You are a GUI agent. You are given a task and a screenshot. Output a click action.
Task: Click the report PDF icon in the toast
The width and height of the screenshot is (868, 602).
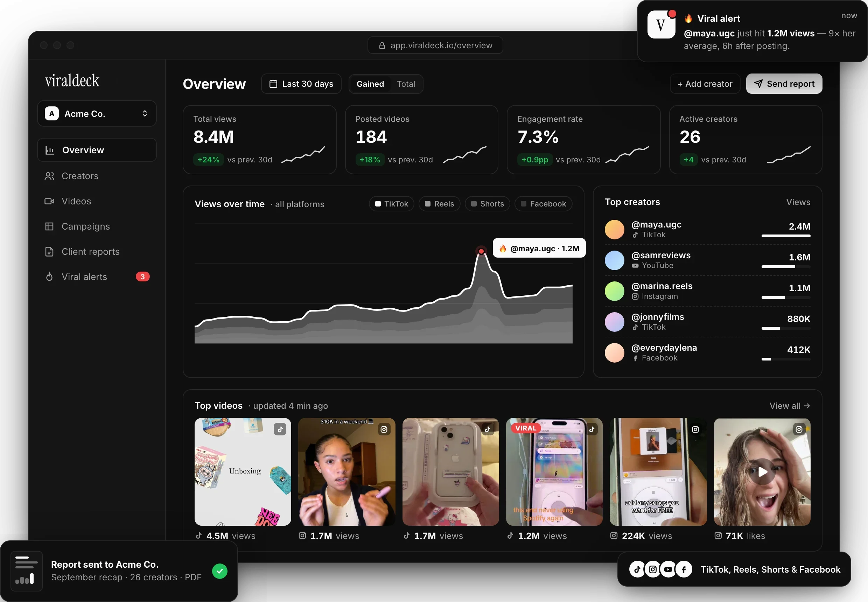26,571
